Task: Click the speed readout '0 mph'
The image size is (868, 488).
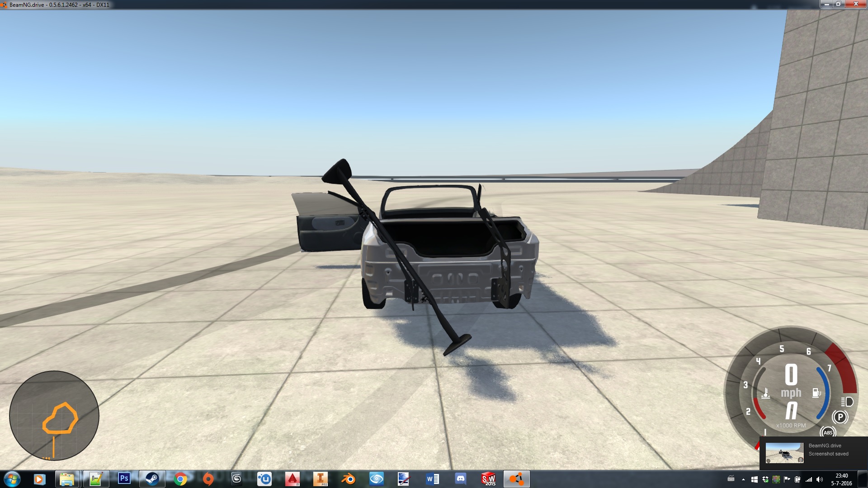Action: pos(791,381)
